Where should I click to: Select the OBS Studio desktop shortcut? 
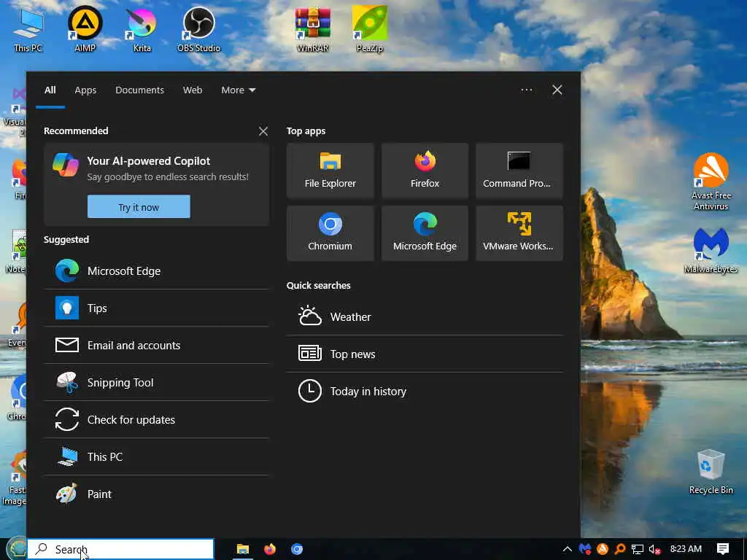click(x=198, y=28)
